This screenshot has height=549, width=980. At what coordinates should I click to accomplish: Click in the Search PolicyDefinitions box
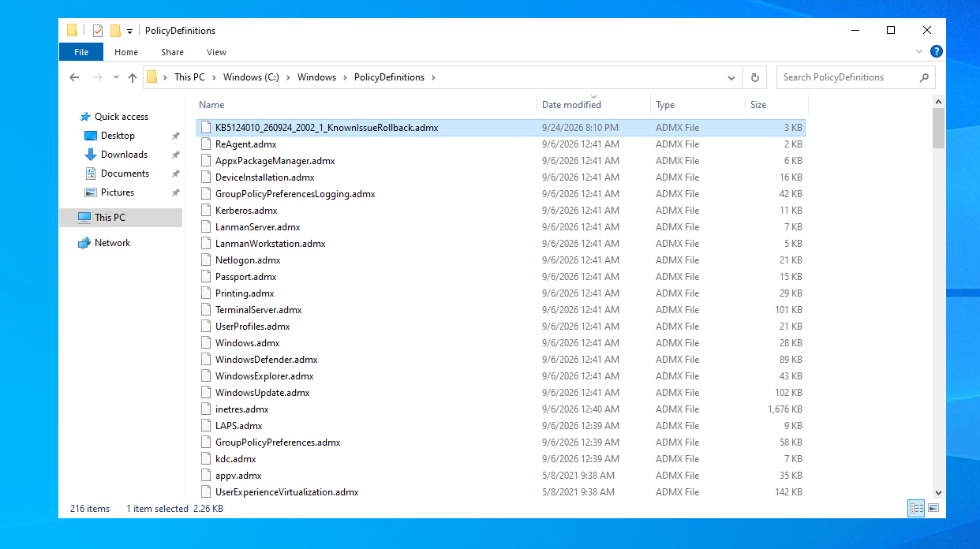coord(846,77)
